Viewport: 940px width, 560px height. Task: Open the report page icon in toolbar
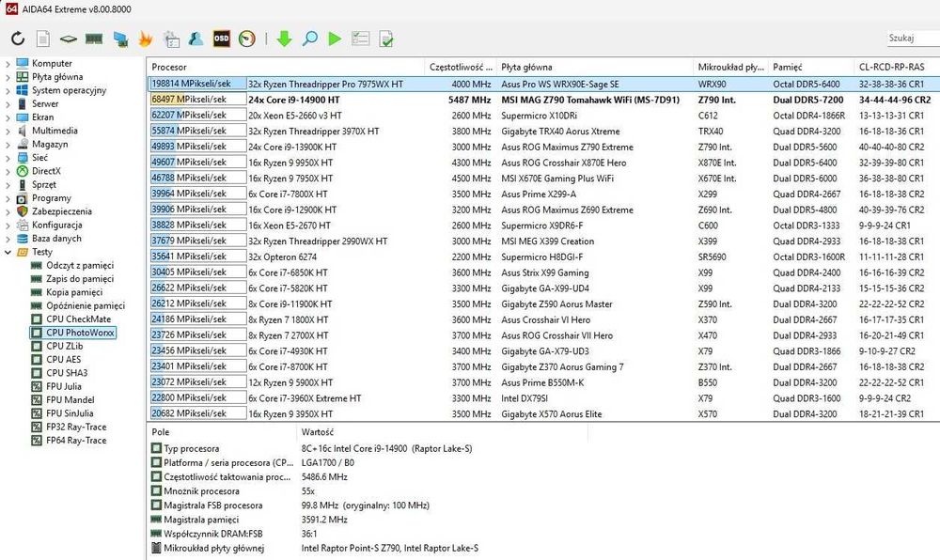[43, 39]
